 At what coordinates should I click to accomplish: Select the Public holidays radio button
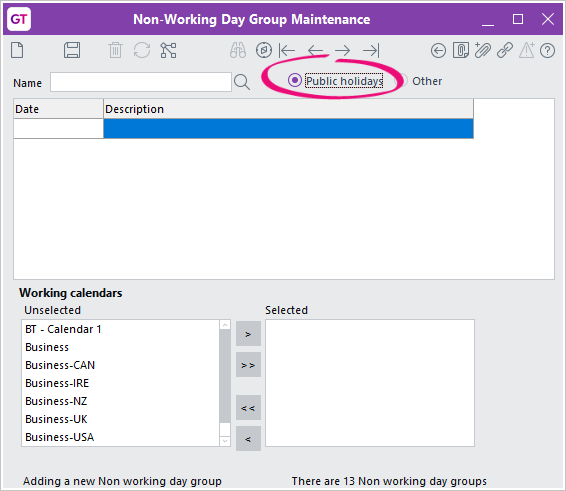tap(295, 80)
